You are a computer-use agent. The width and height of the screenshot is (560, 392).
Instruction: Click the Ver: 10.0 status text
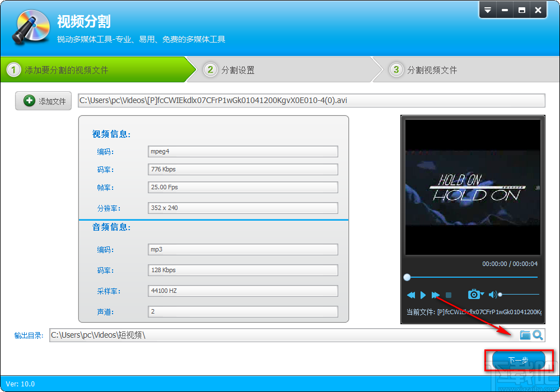[20, 384]
